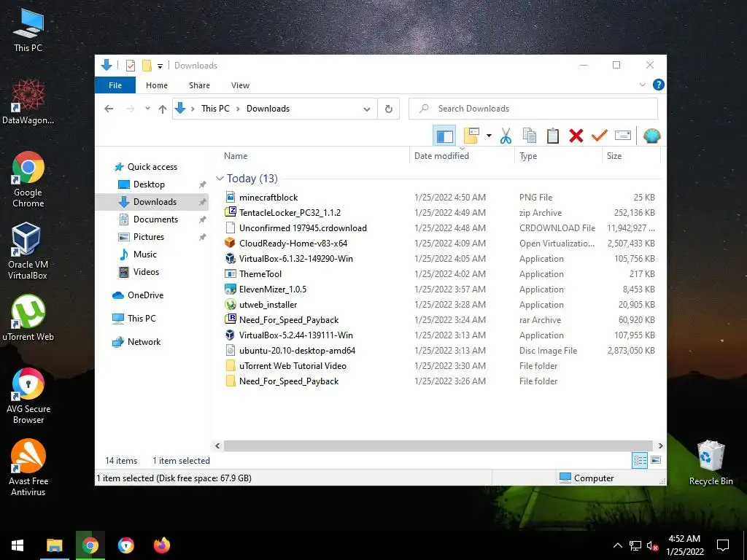Select Music in navigation pane

pos(145,254)
